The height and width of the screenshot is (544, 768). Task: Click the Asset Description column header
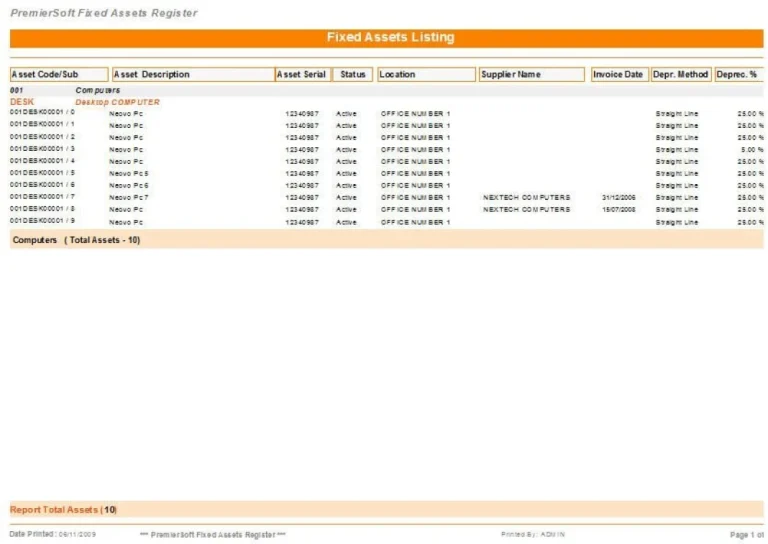coord(193,74)
